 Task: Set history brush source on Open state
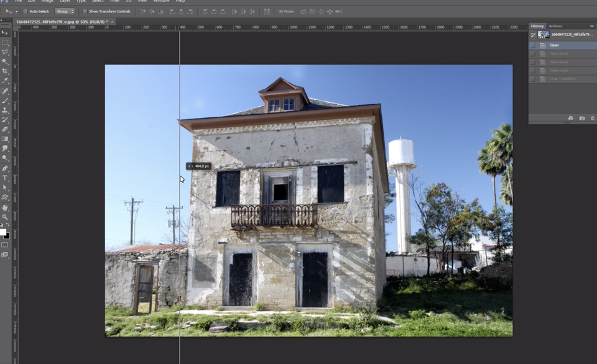(533, 45)
